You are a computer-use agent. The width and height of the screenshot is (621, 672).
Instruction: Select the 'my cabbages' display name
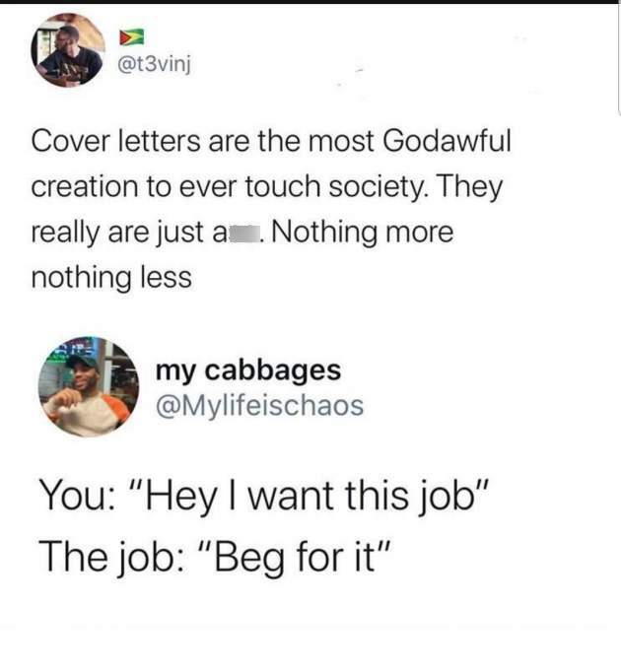tap(248, 370)
